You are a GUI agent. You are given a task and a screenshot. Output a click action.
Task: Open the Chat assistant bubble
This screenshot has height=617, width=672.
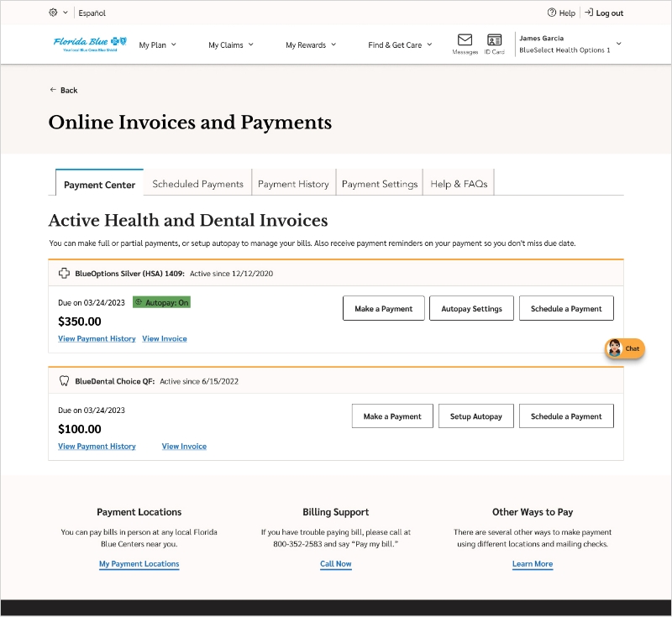(x=624, y=348)
